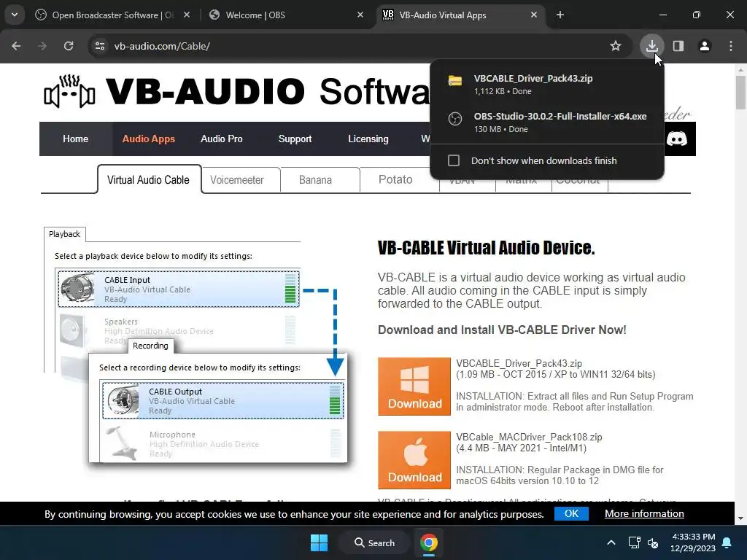Open the taskbar Search box

(374, 542)
